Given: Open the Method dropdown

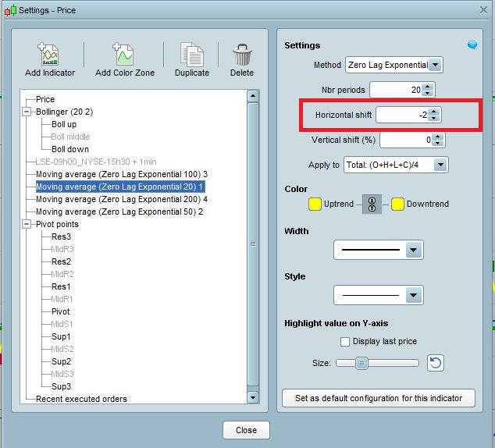Looking at the screenshot, I should [x=436, y=65].
